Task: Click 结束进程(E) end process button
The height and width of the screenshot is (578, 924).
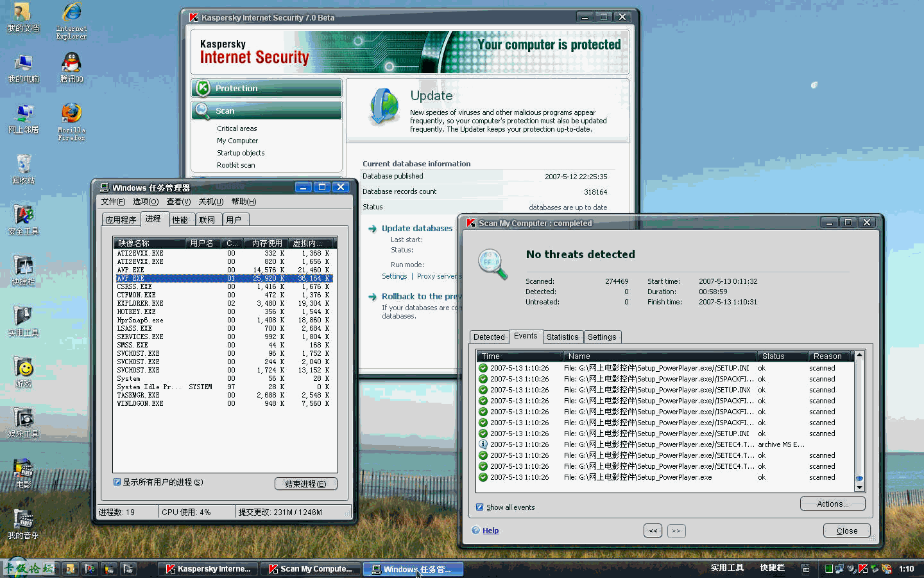Action: tap(306, 484)
